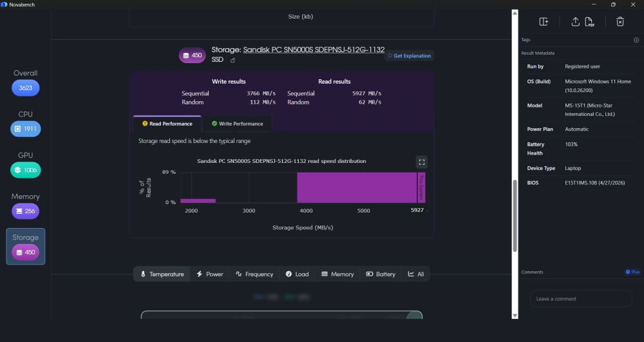Click the Plus badge next to Comments
Image resolution: width=644 pixels, height=342 pixels.
[632, 272]
